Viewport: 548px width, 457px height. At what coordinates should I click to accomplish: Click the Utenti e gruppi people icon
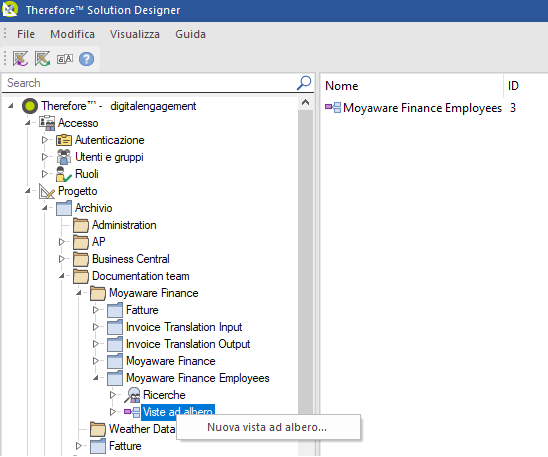(64, 157)
